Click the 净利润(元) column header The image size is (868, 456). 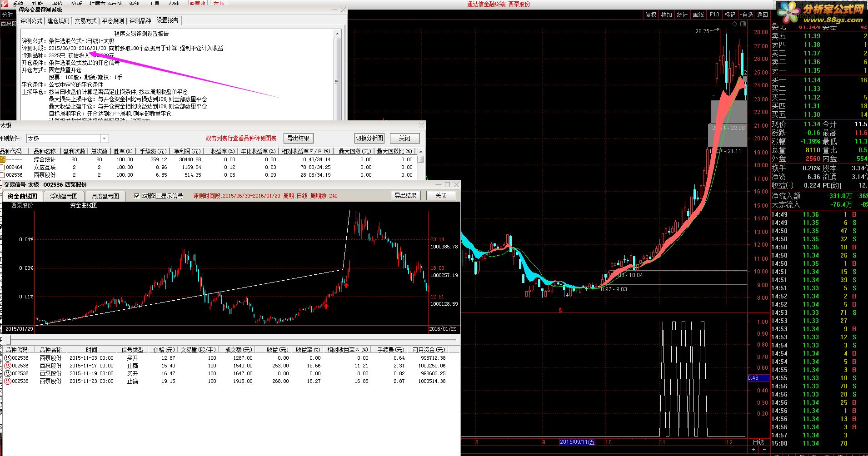click(187, 151)
